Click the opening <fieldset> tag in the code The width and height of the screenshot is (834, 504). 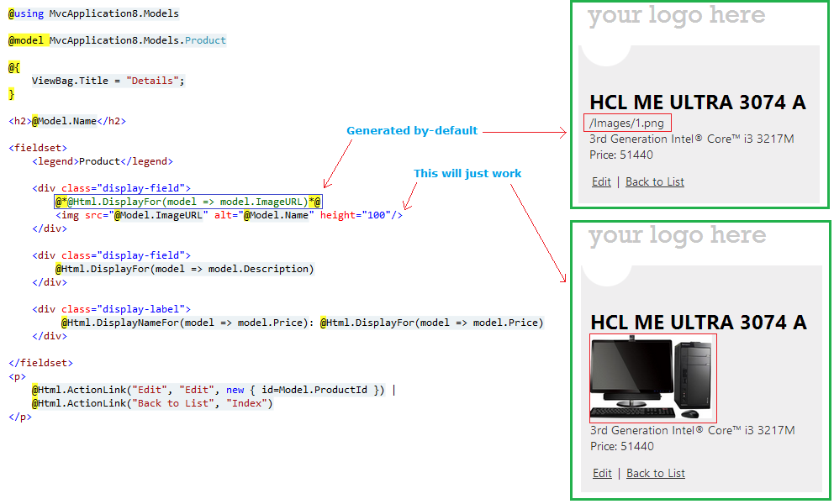point(38,148)
